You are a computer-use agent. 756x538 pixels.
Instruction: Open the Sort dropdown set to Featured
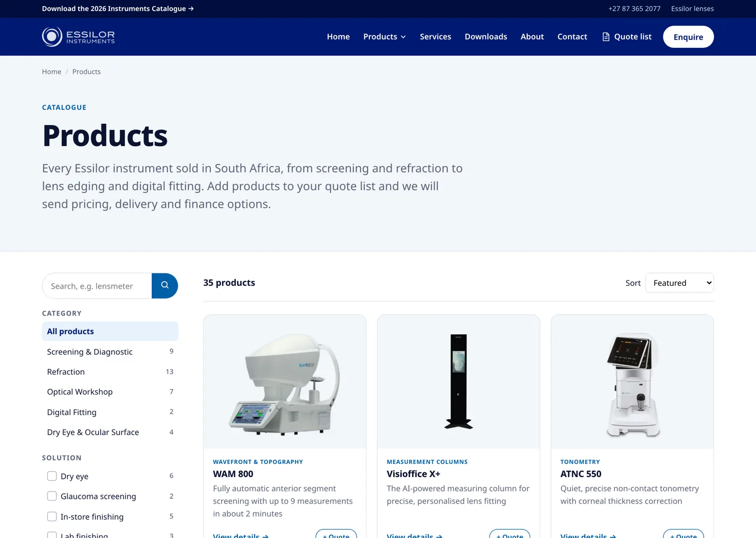pyautogui.click(x=679, y=283)
